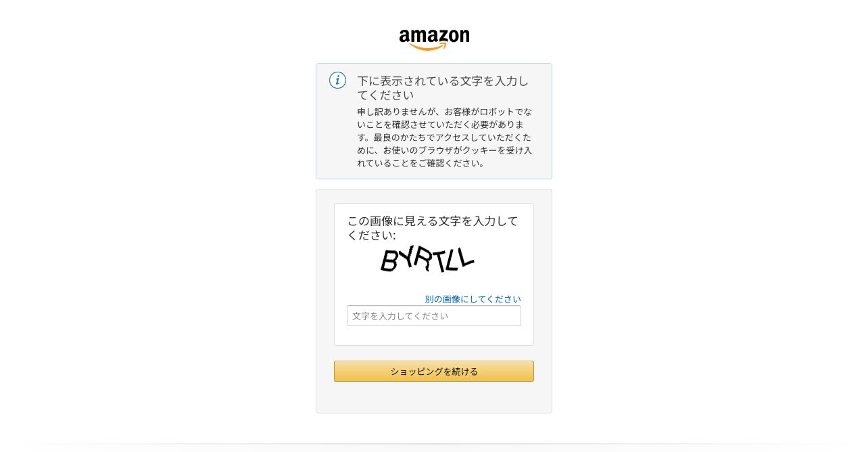The image size is (868, 452).
Task: Click the ショッピングを続ける button
Action: pyautogui.click(x=434, y=371)
